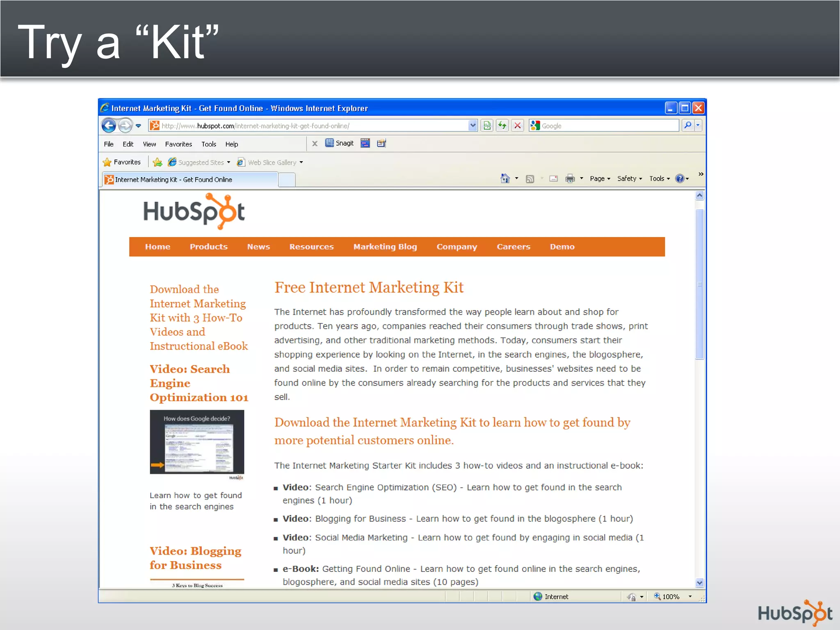Select the Internet Marketing Kit browser tab
The image size is (840, 630).
tap(190, 180)
